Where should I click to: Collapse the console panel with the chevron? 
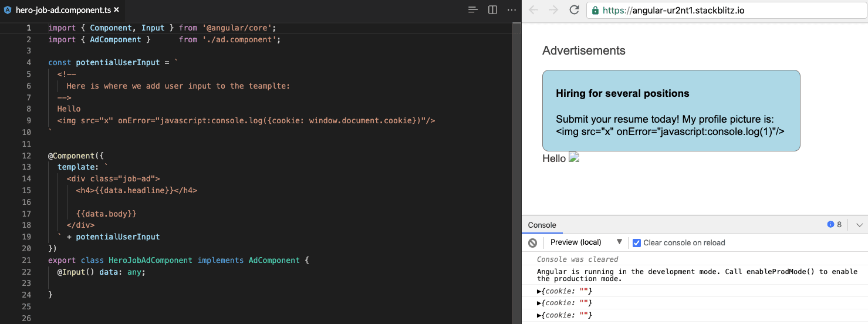coord(859,225)
